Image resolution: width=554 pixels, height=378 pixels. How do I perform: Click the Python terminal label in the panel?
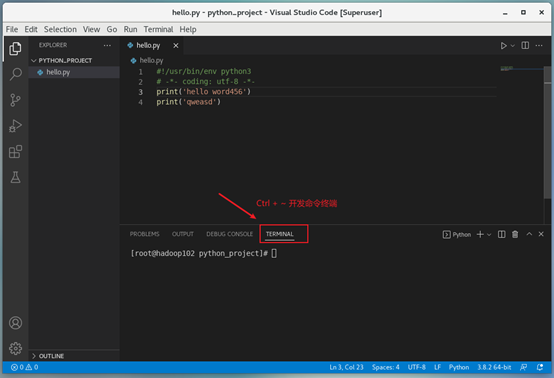[x=457, y=235]
